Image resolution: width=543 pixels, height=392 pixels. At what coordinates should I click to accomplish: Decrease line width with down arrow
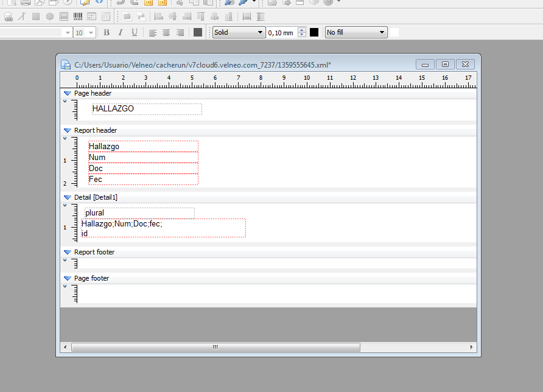(x=301, y=35)
